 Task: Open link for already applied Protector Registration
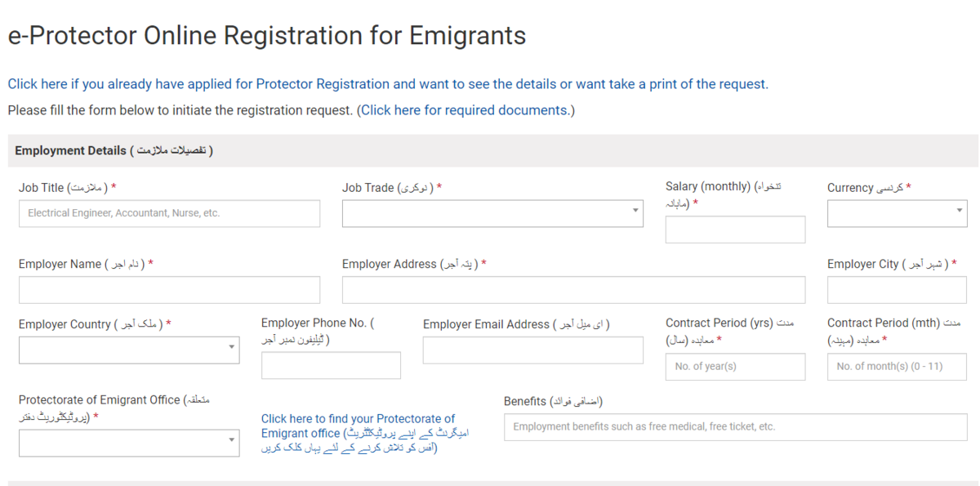388,84
